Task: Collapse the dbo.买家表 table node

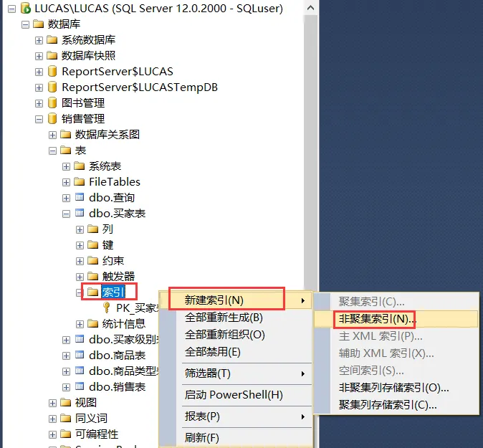Action: 66,214
